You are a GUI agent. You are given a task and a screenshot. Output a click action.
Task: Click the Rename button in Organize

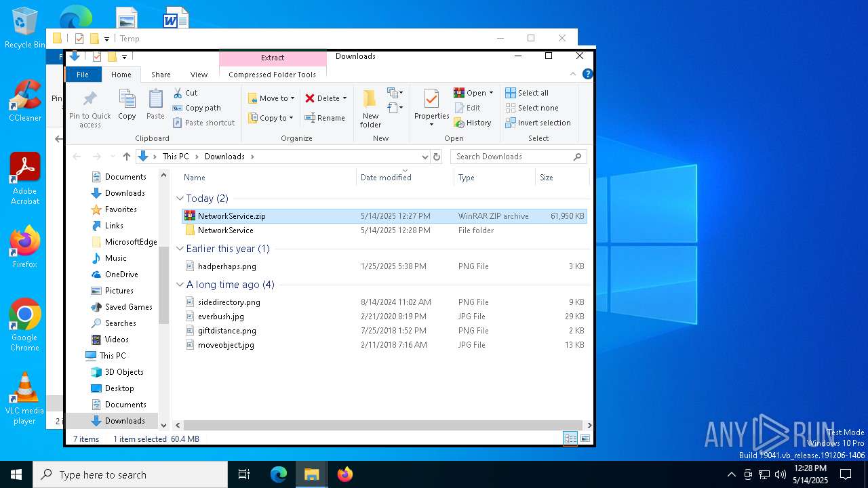325,118
